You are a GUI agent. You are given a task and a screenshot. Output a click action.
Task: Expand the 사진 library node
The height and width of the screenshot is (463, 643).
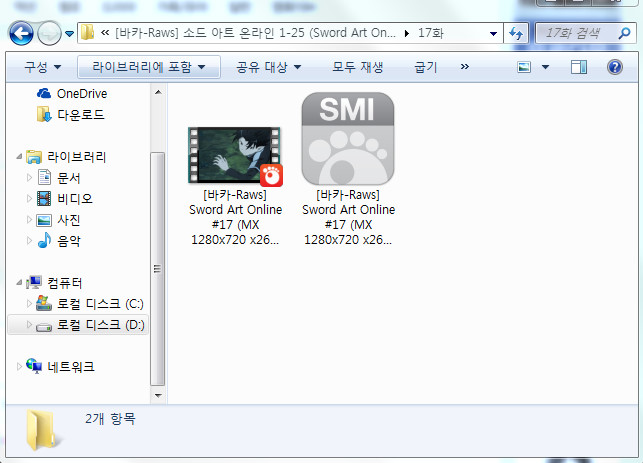click(x=29, y=220)
